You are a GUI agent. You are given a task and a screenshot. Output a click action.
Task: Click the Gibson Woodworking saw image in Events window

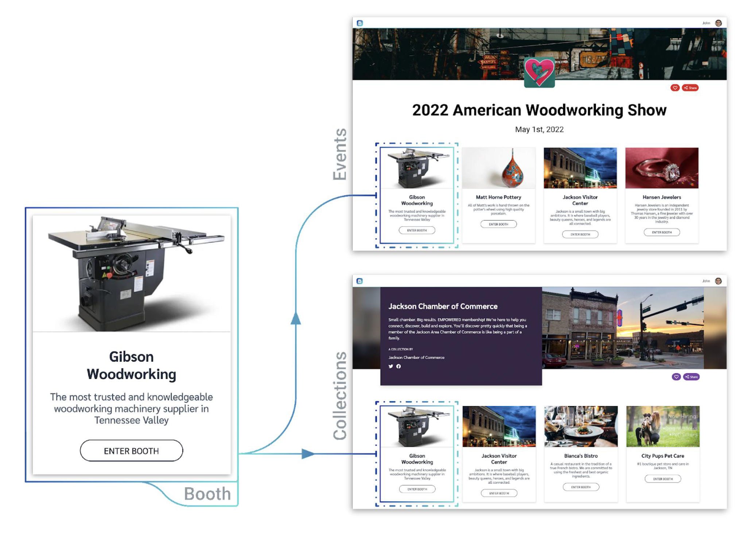417,168
